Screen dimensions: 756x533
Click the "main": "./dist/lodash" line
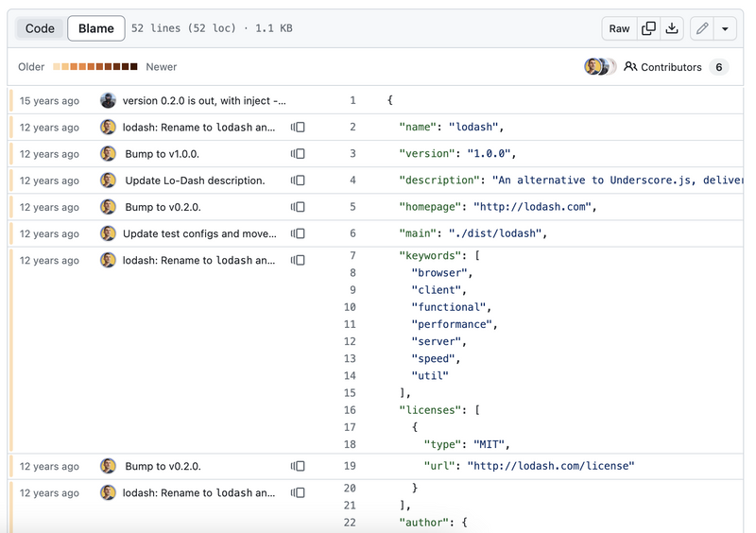pyautogui.click(x=473, y=233)
